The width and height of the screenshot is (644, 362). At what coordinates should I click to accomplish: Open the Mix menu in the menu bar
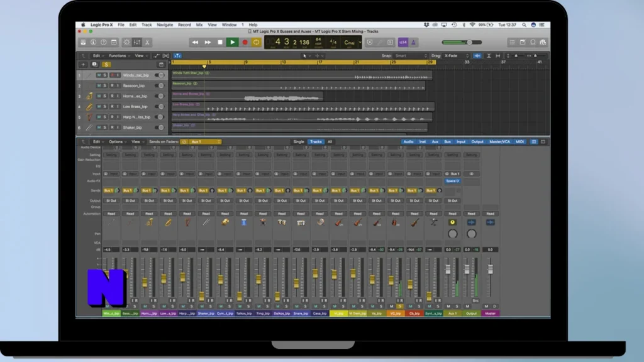pos(199,25)
